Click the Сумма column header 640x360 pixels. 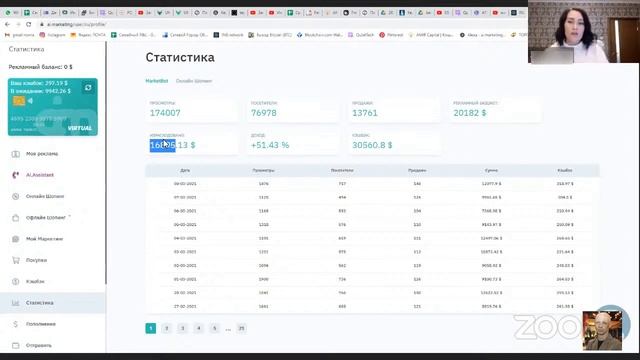point(491,170)
